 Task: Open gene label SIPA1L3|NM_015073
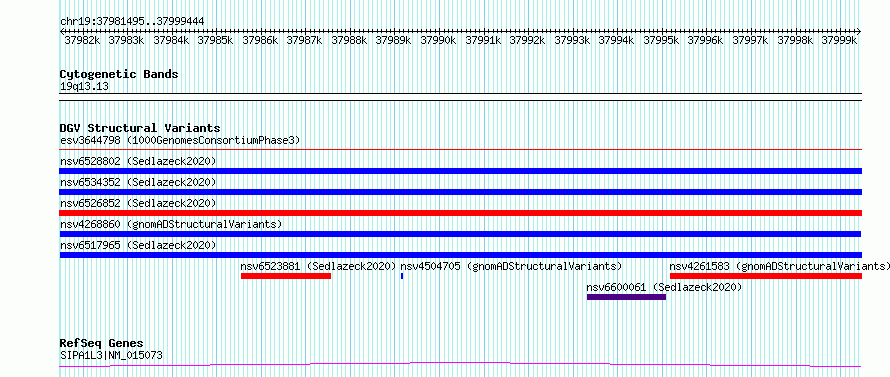[x=111, y=356]
